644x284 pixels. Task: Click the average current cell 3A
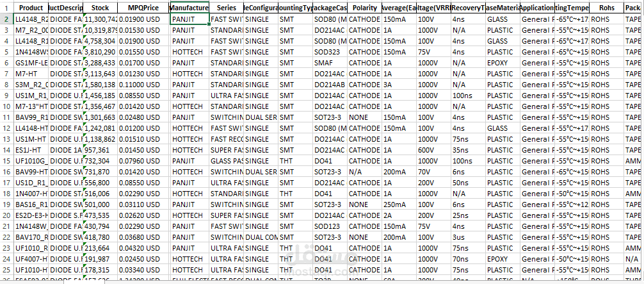(x=399, y=85)
